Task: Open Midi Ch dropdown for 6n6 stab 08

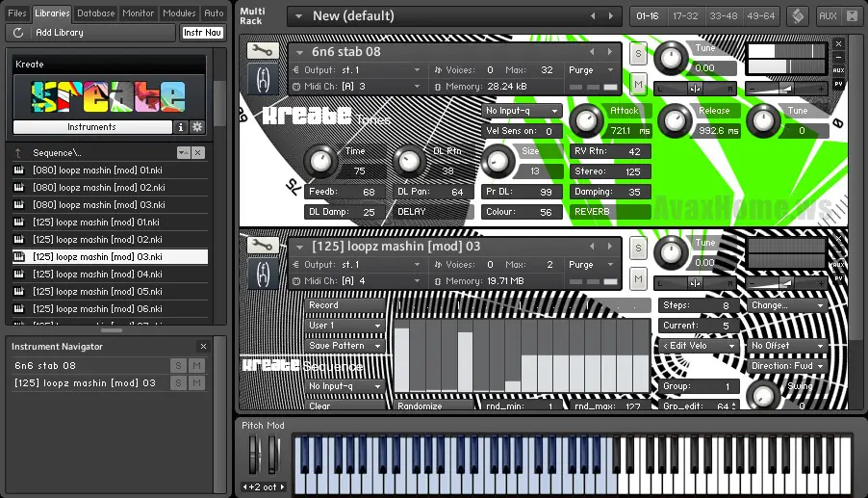Action: tap(357, 87)
